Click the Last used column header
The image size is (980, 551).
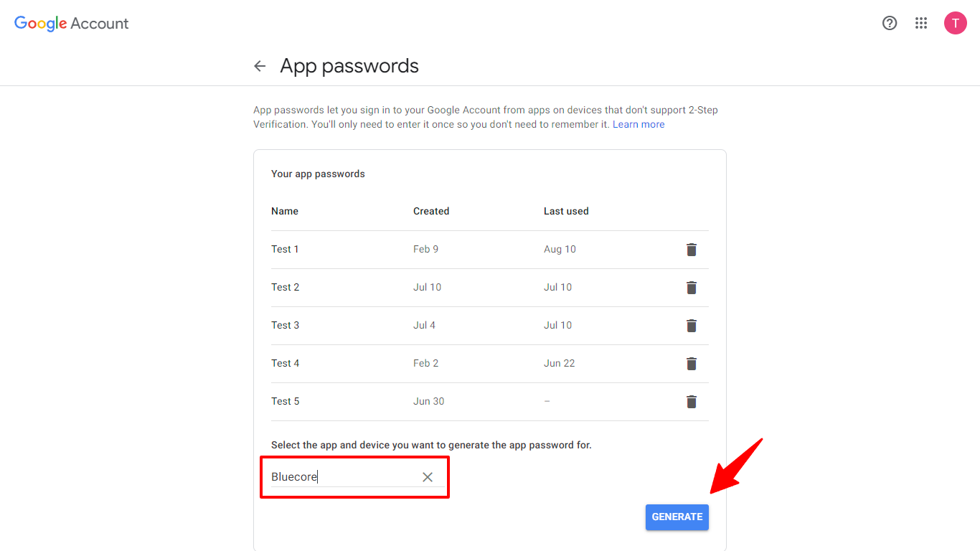pos(566,212)
